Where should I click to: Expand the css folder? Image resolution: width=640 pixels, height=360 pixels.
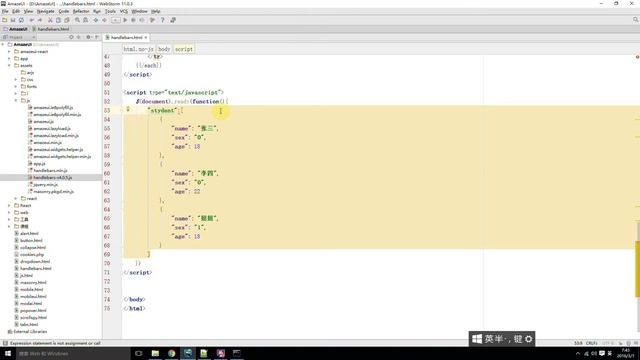click(16, 80)
